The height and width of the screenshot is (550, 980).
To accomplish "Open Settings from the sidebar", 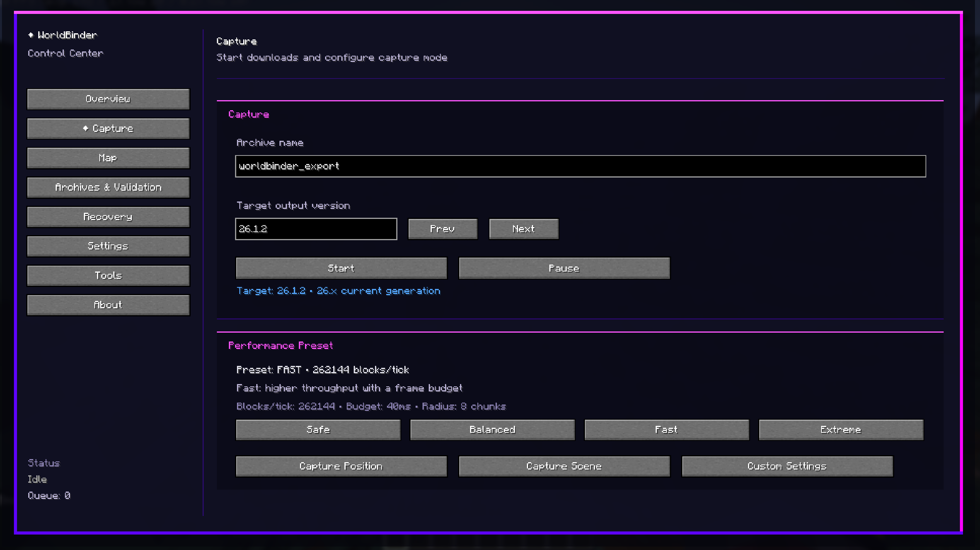I will 108,246.
